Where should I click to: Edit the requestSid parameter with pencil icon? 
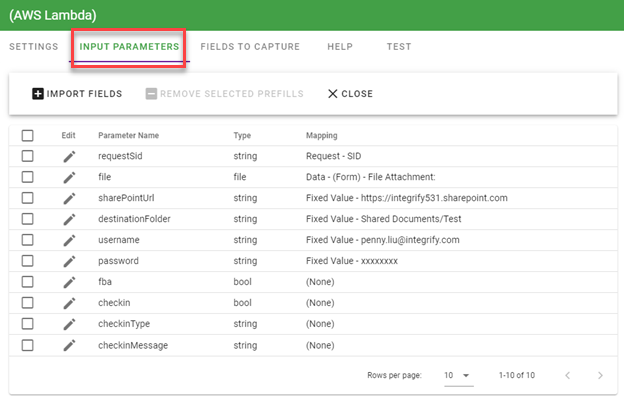pos(69,156)
